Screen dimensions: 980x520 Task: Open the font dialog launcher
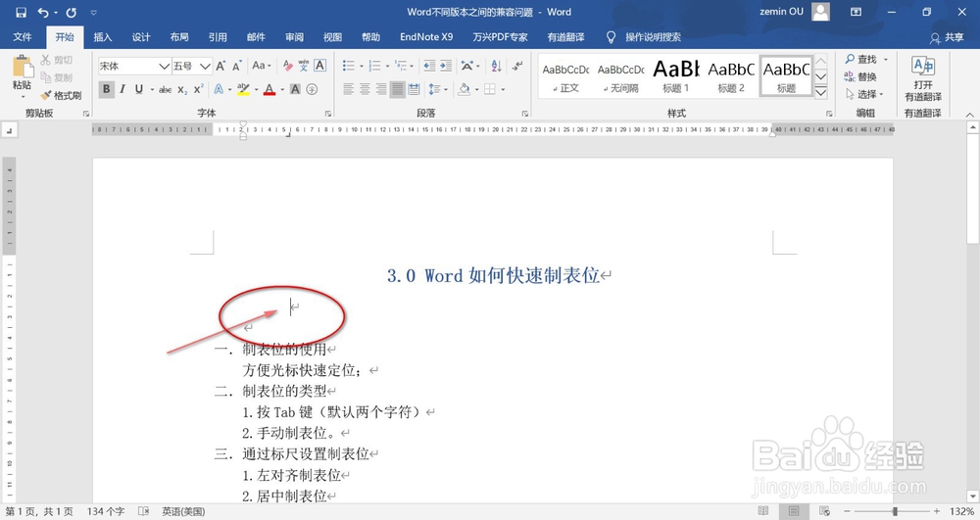[328, 114]
